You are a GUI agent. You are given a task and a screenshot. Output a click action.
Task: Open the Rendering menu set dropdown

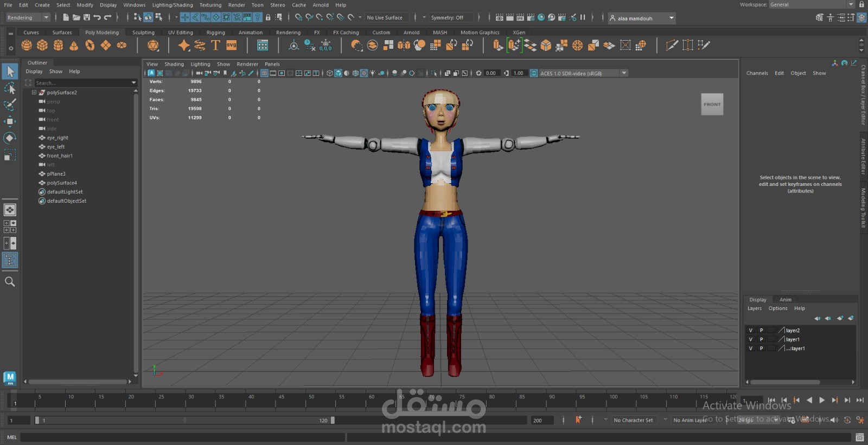point(28,18)
